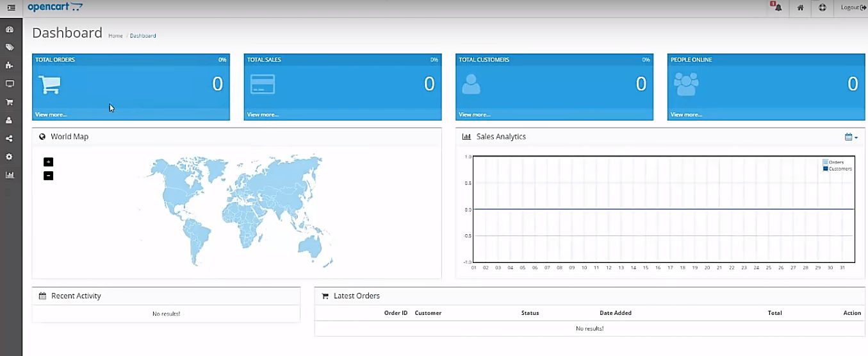Click the Sales Analytics heading text

[x=501, y=137]
